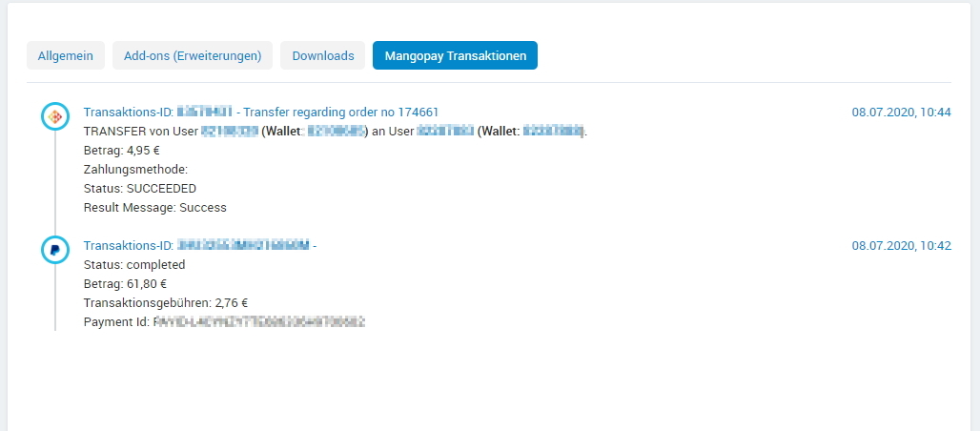The image size is (980, 431).
Task: Select the Mangopay Transaktionen tab
Action: coord(455,55)
